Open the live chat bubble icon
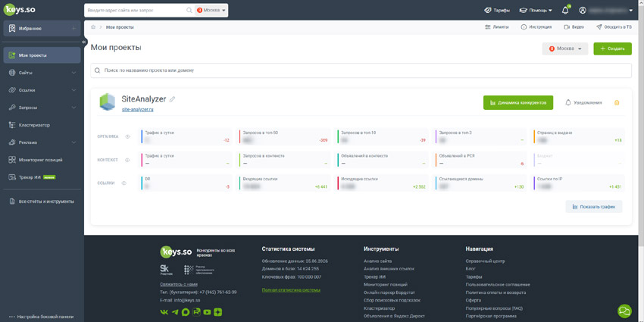 [624, 311]
